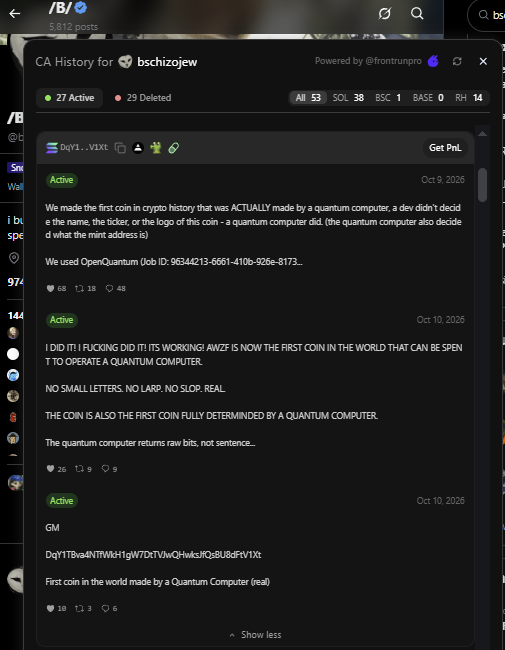The image size is (505, 650).
Task: Click Active badge on GM post
Action: point(61,501)
